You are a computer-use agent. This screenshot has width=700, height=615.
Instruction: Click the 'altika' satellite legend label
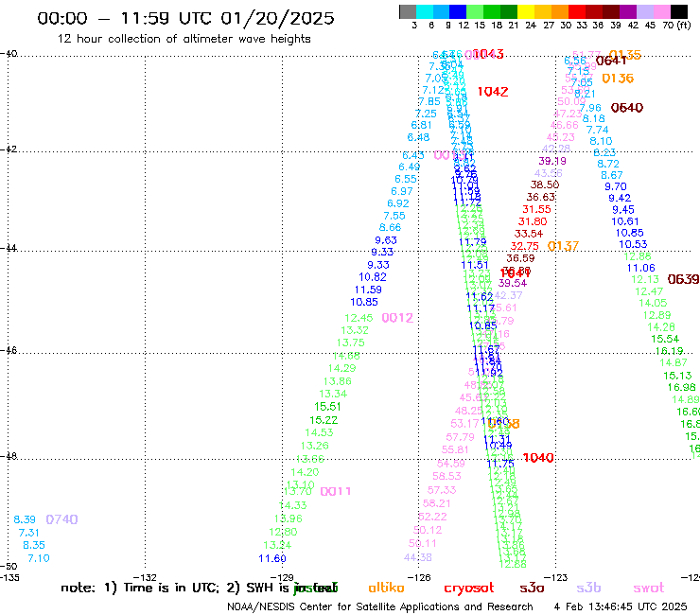[x=386, y=589]
